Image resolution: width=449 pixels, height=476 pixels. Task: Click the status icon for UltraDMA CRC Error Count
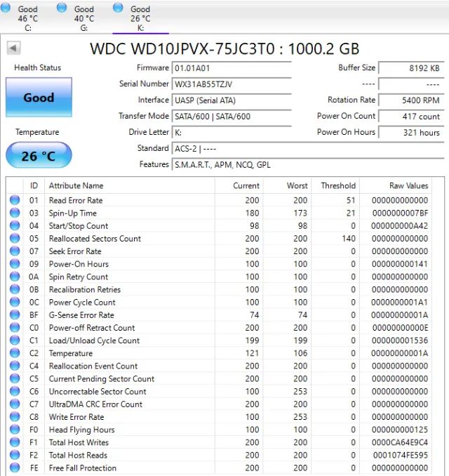15,404
